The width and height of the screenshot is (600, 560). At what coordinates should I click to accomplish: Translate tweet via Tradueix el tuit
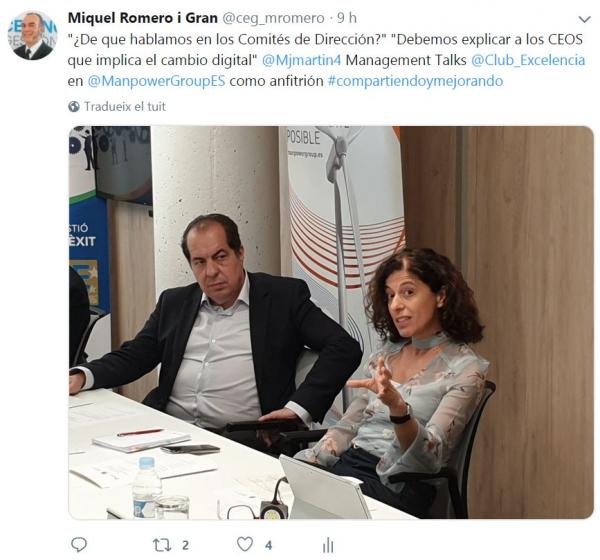pyautogui.click(x=125, y=106)
